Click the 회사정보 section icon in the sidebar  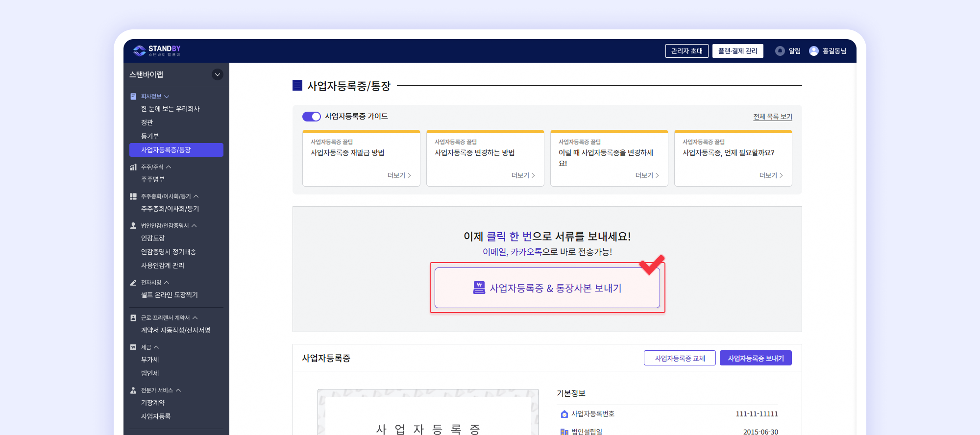coord(133,97)
